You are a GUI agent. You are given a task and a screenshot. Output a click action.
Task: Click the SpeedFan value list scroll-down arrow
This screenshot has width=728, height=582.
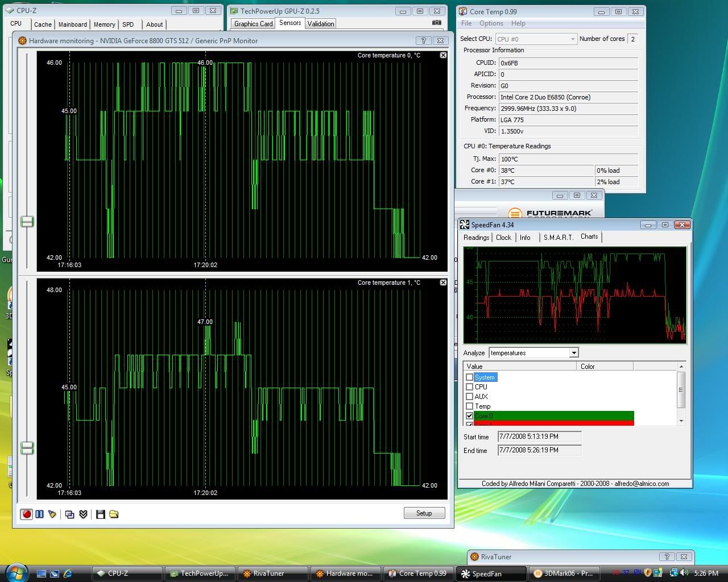(x=681, y=421)
